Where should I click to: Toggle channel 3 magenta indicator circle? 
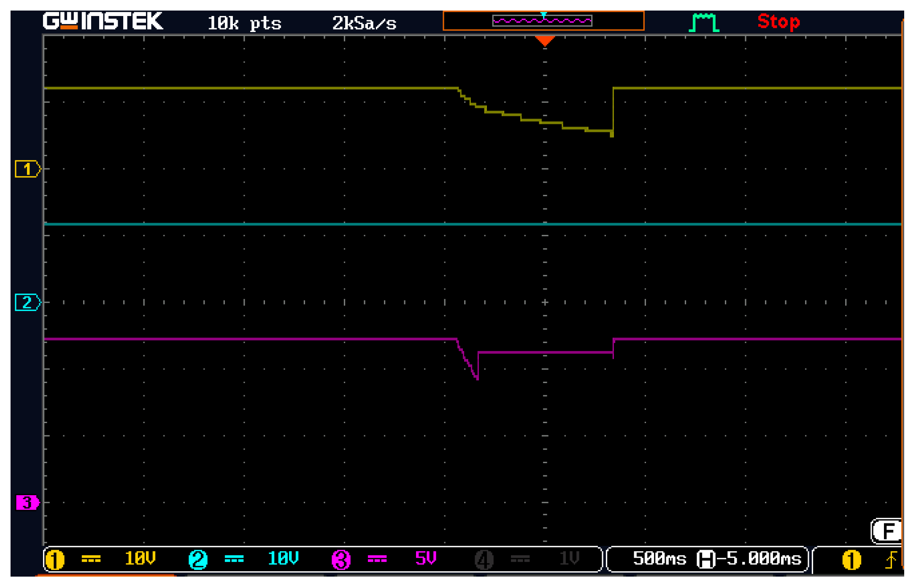pos(341,560)
